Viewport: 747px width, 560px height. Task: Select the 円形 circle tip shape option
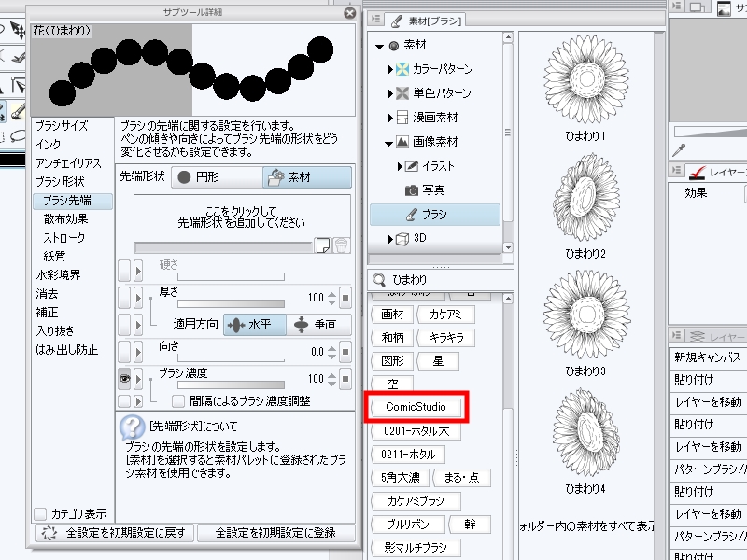click(218, 177)
